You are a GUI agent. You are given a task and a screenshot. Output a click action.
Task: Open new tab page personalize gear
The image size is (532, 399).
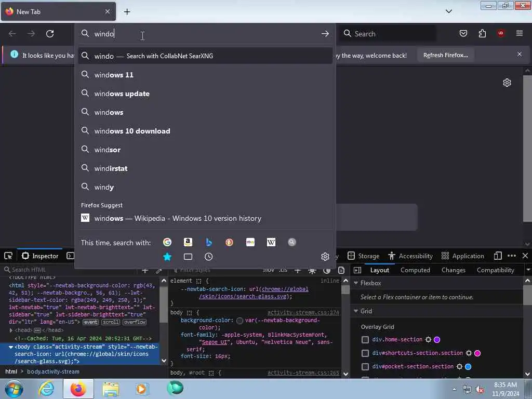click(507, 83)
